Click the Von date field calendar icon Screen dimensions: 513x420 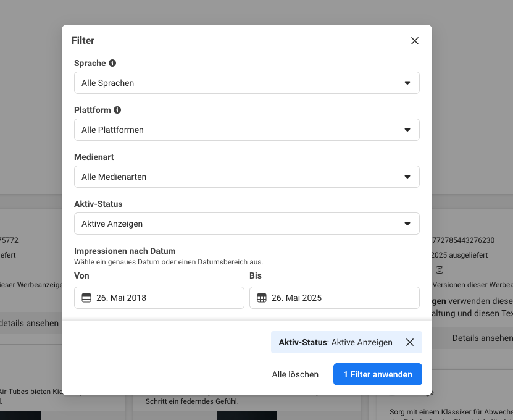(x=86, y=298)
